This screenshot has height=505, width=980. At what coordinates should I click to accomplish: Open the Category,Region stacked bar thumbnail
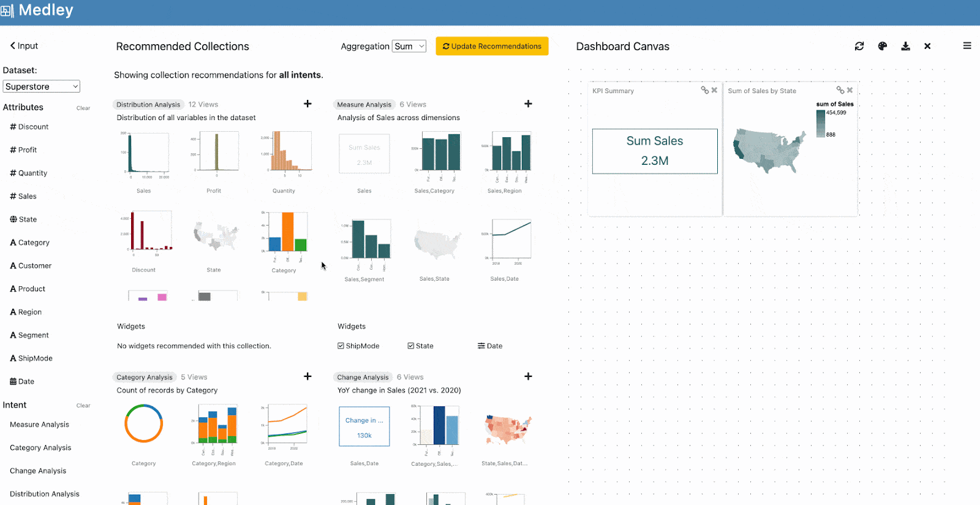tap(214, 430)
